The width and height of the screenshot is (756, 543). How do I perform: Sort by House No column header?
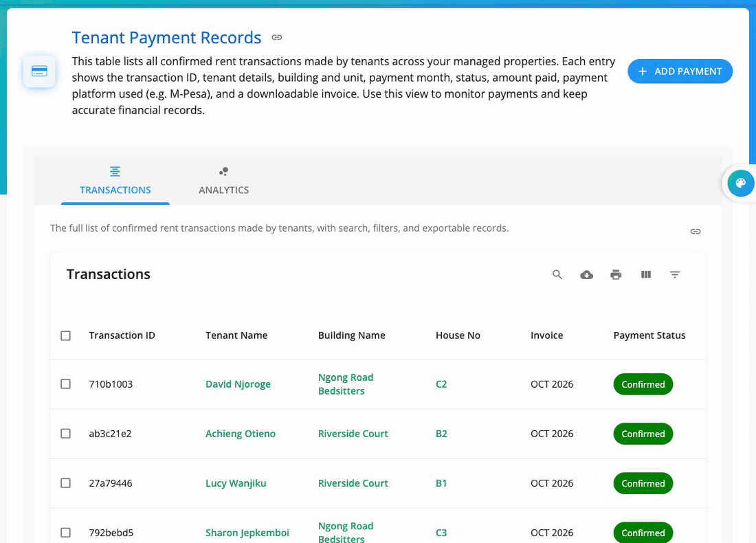pos(458,335)
